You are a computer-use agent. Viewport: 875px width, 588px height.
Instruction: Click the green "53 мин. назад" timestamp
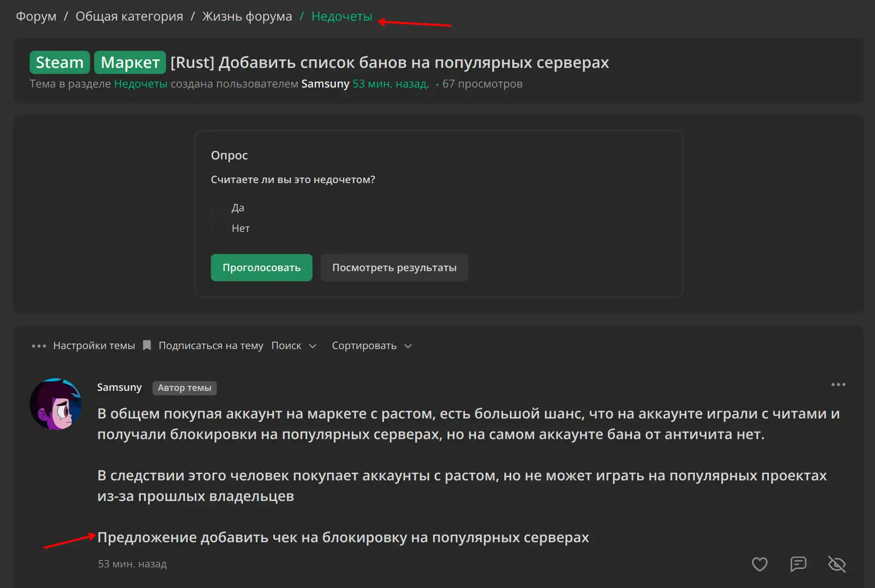[x=391, y=84]
